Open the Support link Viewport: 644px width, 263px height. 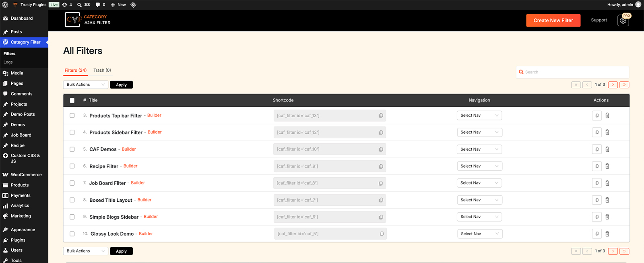[x=599, y=20]
